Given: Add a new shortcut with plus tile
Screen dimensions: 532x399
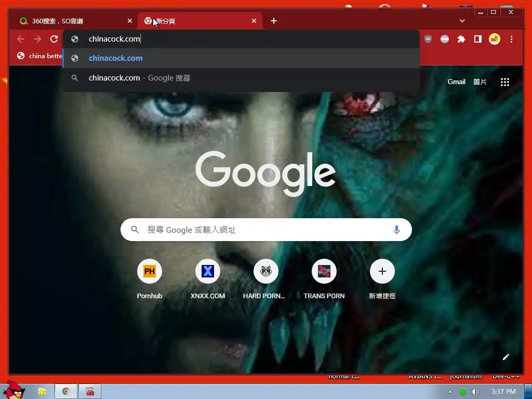Looking at the screenshot, I should (x=382, y=280).
